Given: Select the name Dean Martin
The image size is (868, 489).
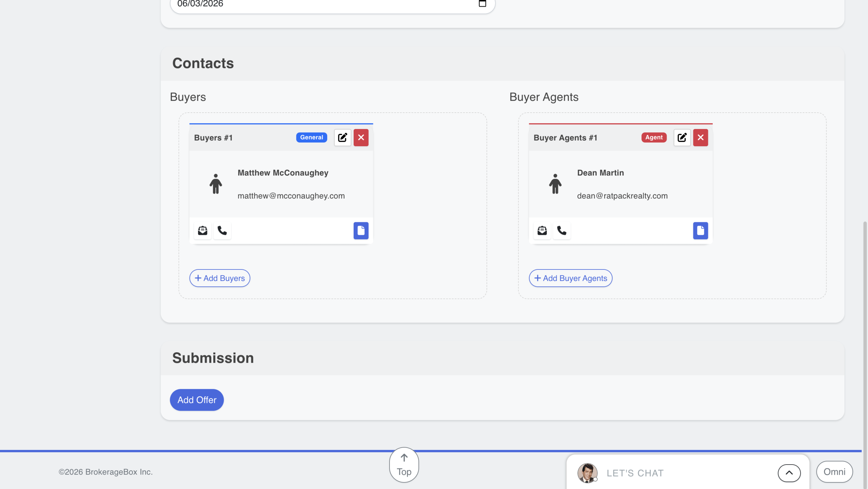Looking at the screenshot, I should (600, 173).
